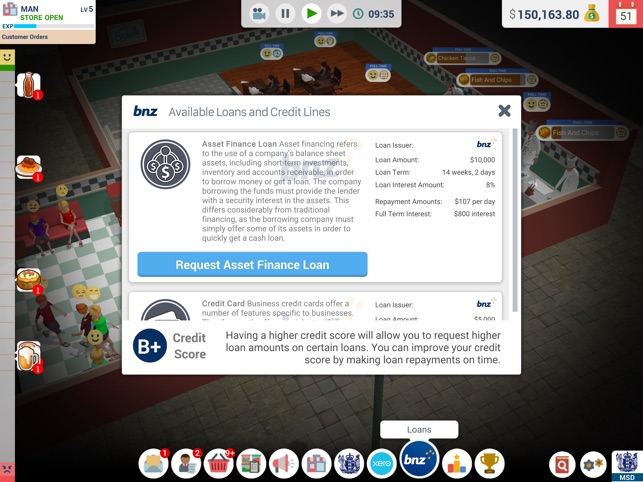Click the $10,000 loan amount value
Viewport: 643px width, 482px height.
tap(482, 160)
